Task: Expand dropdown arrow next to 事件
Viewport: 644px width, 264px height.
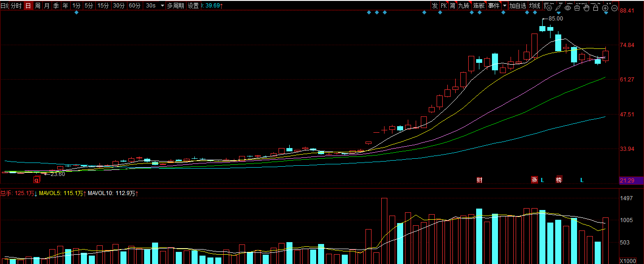Action: [x=505, y=6]
